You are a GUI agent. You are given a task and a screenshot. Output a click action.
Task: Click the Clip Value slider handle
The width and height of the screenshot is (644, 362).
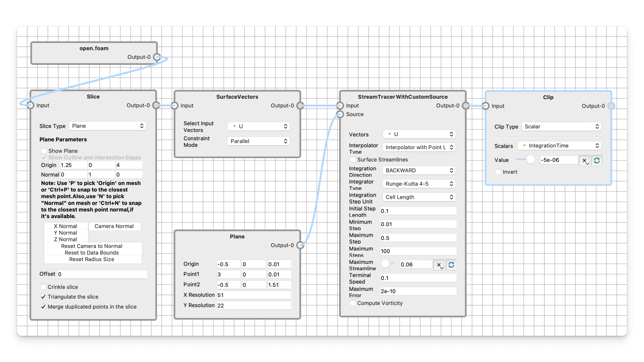531,160
